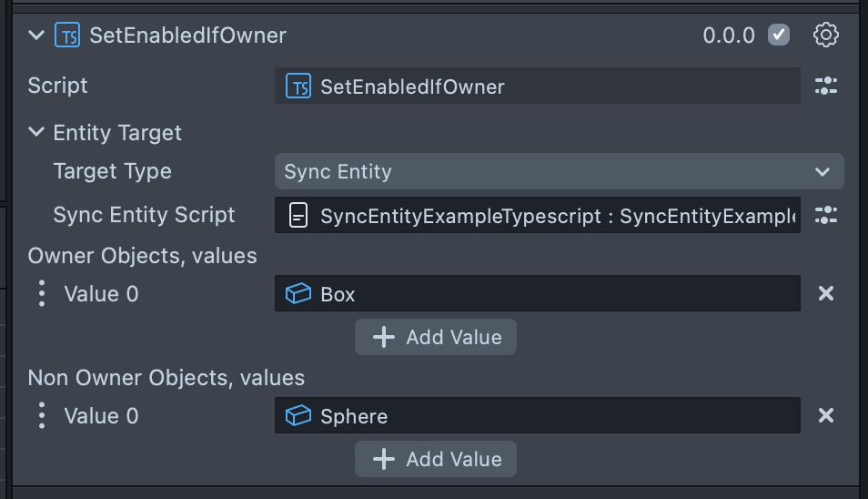The height and width of the screenshot is (499, 868).
Task: Click the cube icon next to Sphere
Action: (x=298, y=415)
